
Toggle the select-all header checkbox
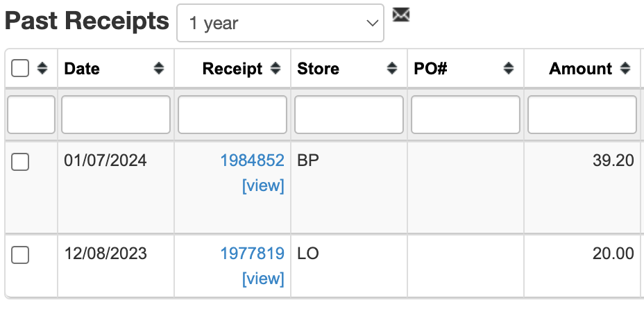point(21,68)
